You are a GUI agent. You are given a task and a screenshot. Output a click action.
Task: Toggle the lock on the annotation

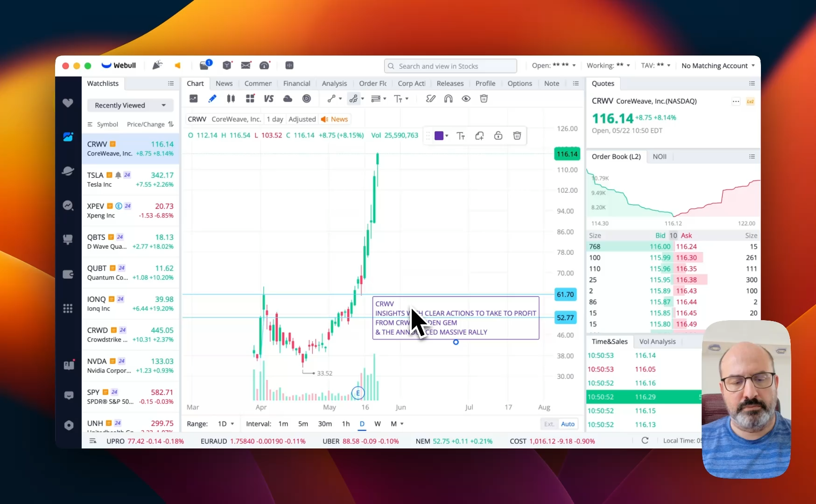(498, 136)
